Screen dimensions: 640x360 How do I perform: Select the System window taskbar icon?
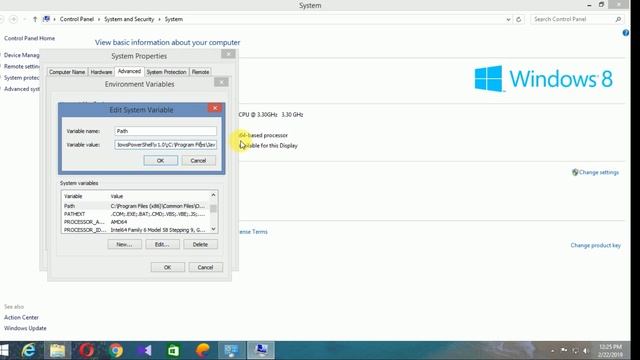pyautogui.click(x=261, y=350)
